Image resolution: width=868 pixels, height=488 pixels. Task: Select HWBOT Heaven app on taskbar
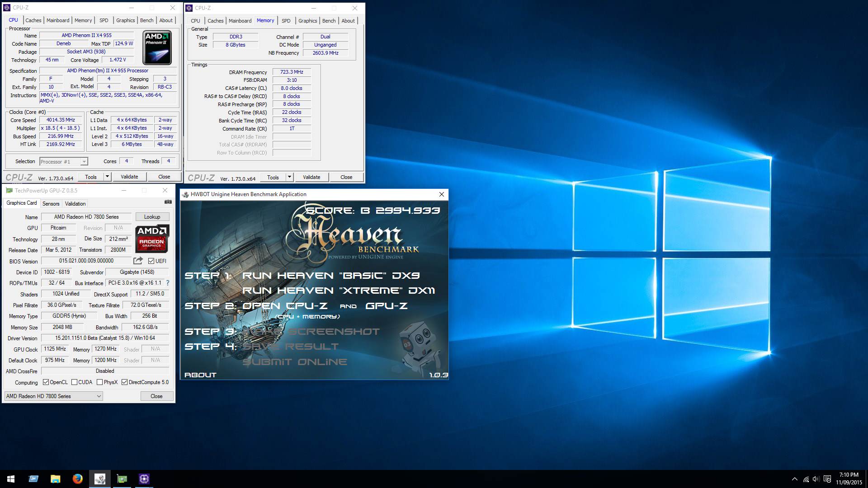(x=99, y=479)
